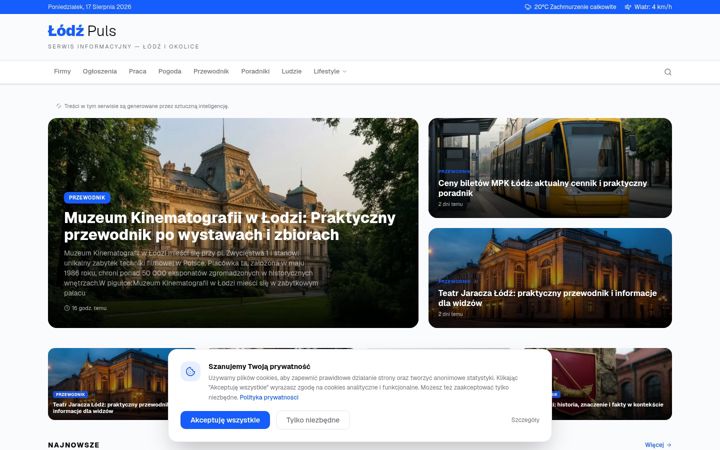Open the large 'Teatr Jaracza Łódź' article card
This screenshot has width=720, height=450.
pyautogui.click(x=550, y=278)
